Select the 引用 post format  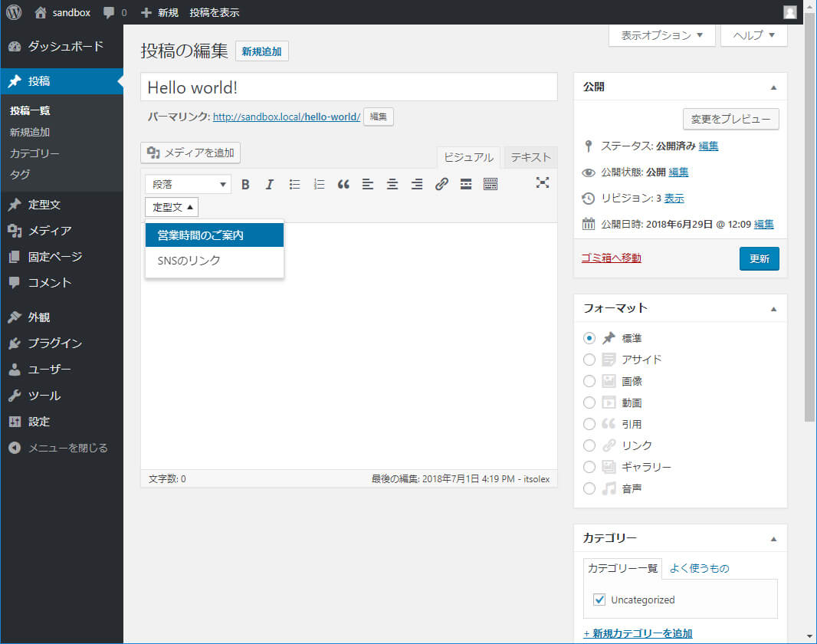(x=589, y=424)
